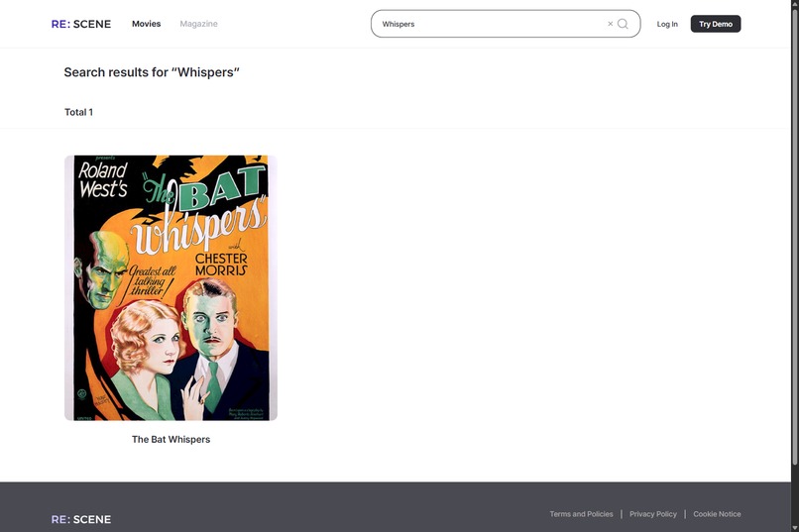
Task: Click the Total 1 results count
Action: (x=78, y=112)
